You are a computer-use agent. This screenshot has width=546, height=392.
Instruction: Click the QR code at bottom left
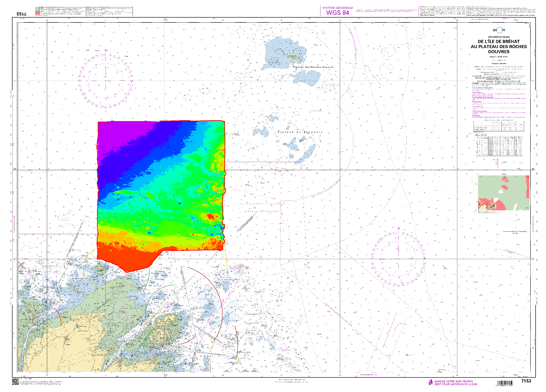pos(15,382)
